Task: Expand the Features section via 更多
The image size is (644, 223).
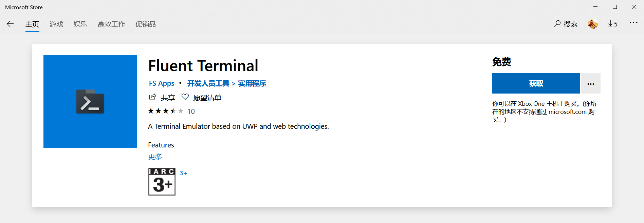Action: 155,157
